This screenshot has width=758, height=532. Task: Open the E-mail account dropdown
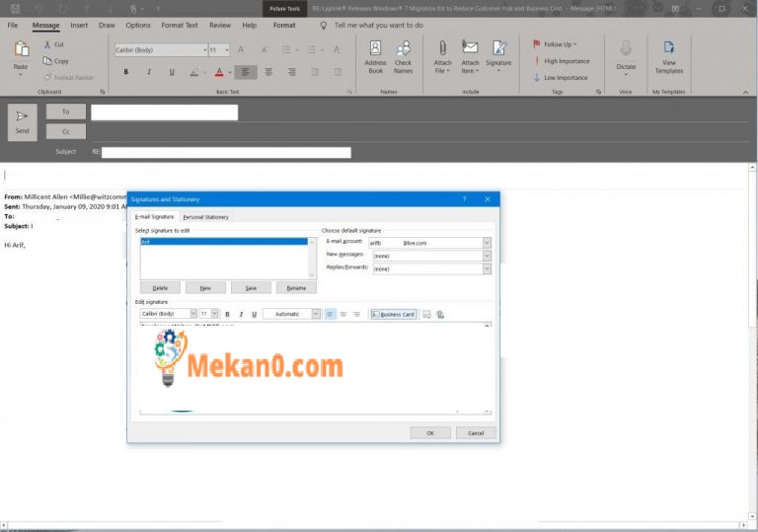pos(487,243)
